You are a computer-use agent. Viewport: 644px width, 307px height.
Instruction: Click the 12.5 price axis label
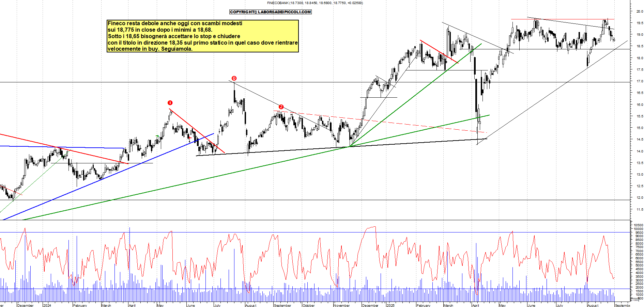(640, 186)
